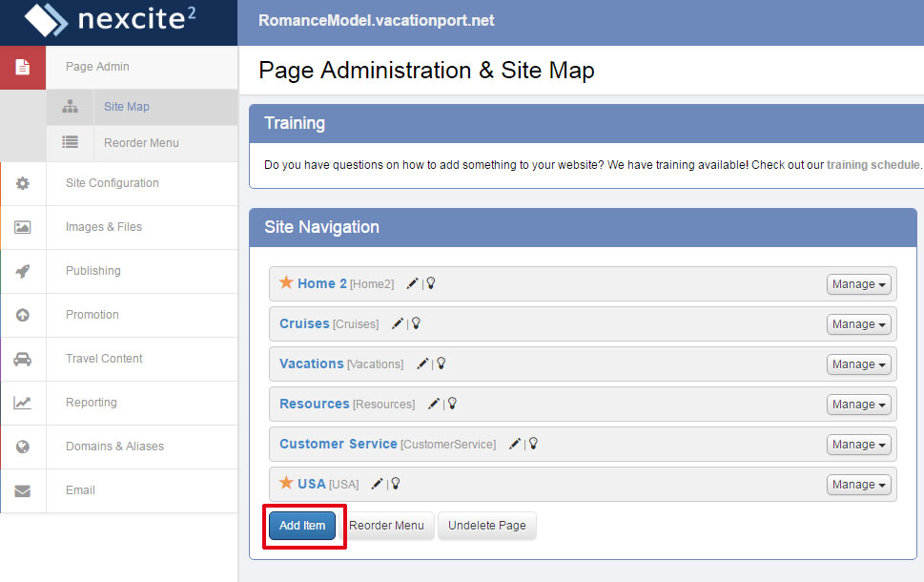Click the Site Map hierarchy icon
Screen dimensions: 924x582
[x=71, y=107]
